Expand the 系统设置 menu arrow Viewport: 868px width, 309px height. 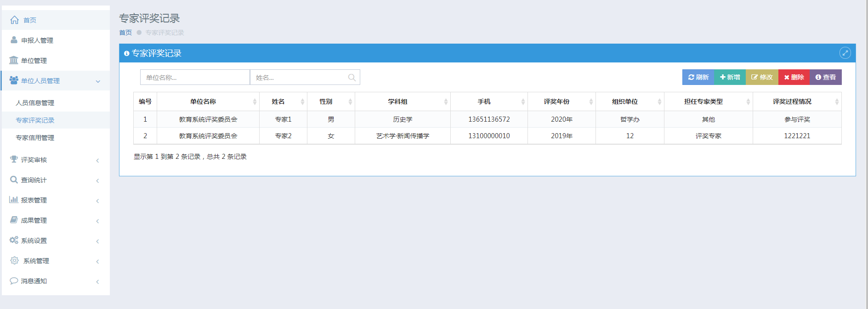pyautogui.click(x=97, y=241)
